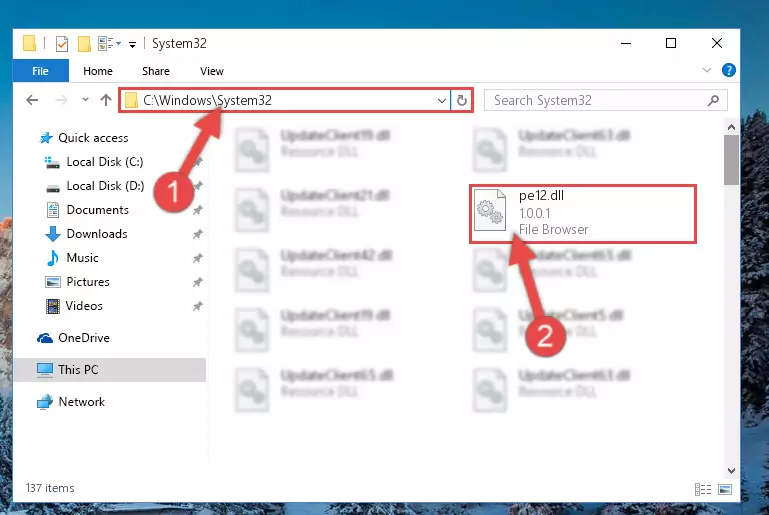Click the 137 items status text
Viewport: 769px width, 515px height.
50,488
